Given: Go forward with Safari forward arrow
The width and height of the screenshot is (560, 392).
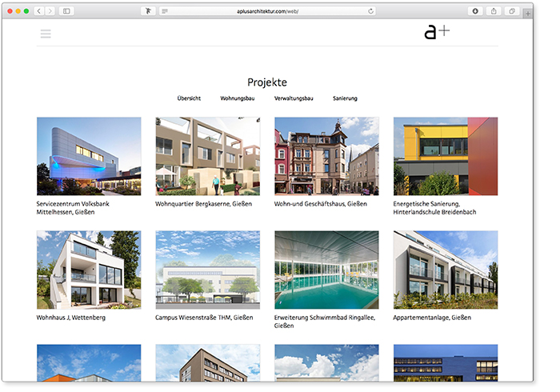Looking at the screenshot, I should [50, 11].
